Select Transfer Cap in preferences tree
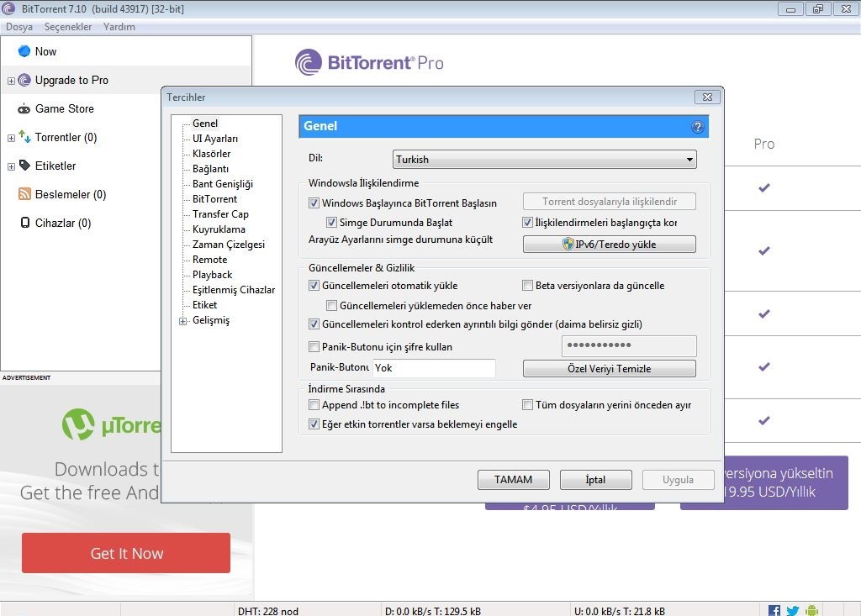Viewport: 861px width, 616px height. click(220, 214)
